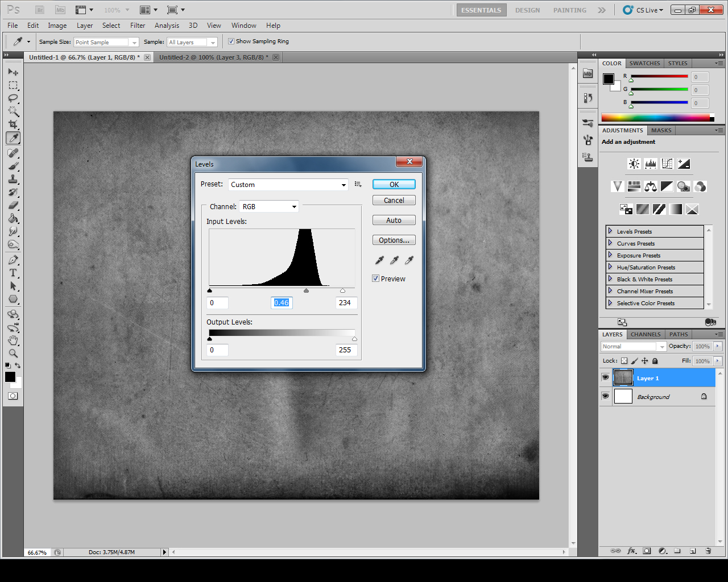Expand Hue/Saturation Presets list
This screenshot has width=728, height=582.
tap(610, 267)
